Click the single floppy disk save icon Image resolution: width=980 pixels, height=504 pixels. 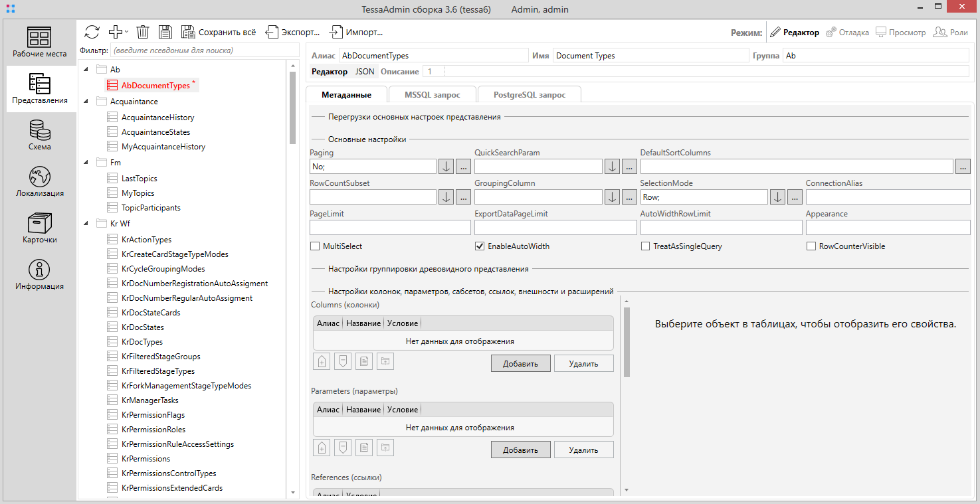tap(165, 32)
